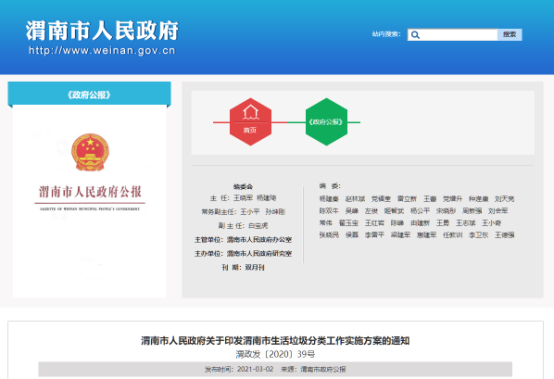Click the editor name 王勇
This screenshot has height=379, width=554.
[443, 223]
